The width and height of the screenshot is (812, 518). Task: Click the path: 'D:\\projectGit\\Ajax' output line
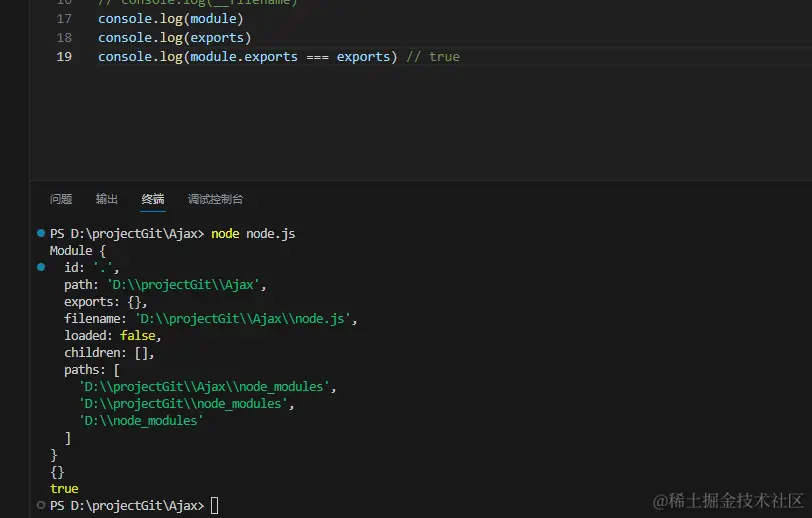click(165, 285)
